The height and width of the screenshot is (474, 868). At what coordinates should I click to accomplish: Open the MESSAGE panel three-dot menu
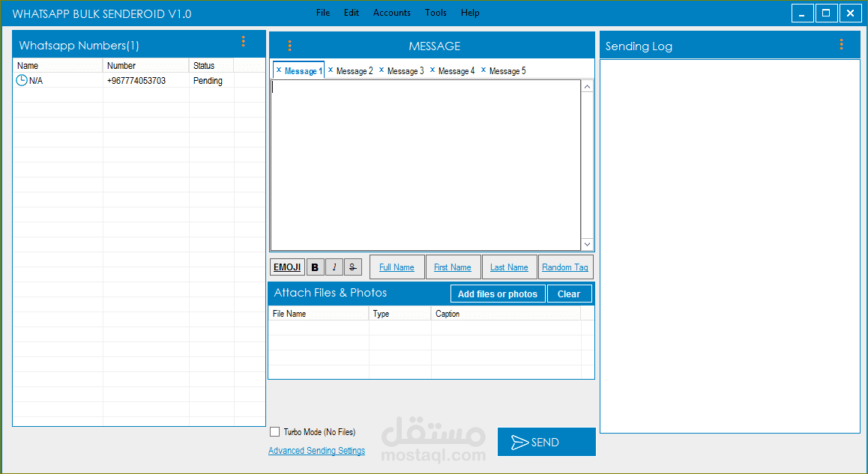coord(289,46)
